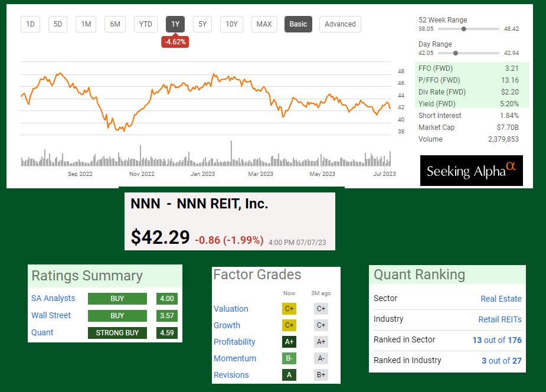Display MAX price history

pos(264,24)
